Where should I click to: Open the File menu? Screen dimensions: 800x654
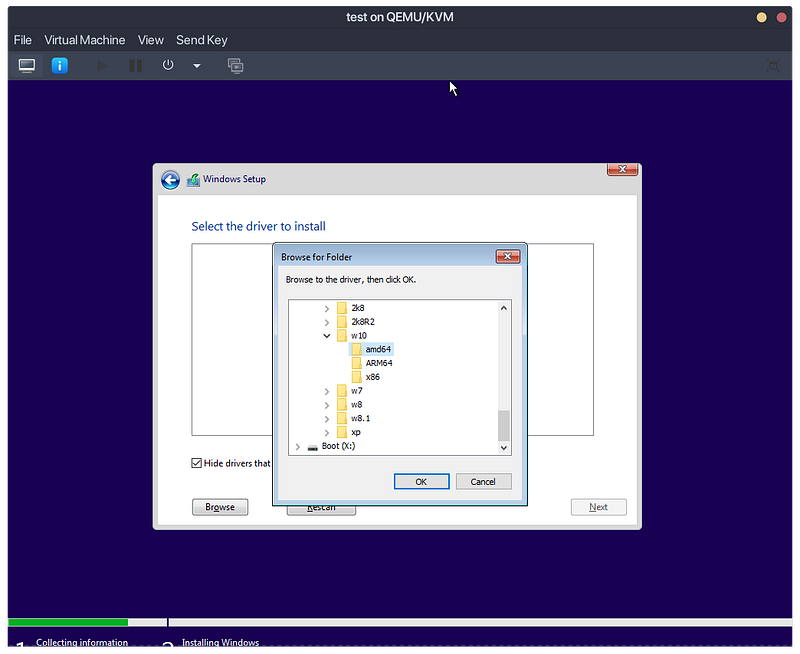click(x=22, y=40)
